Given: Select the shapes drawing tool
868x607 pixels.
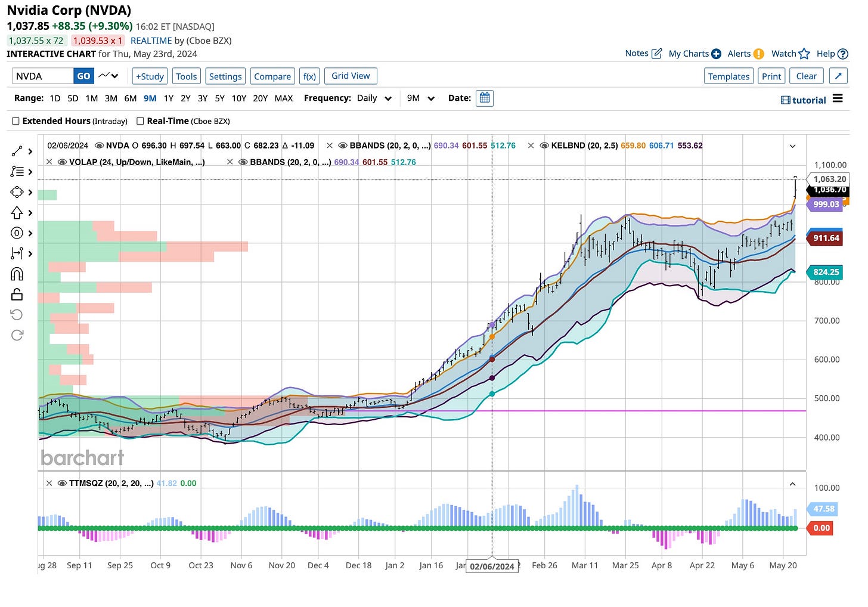Looking at the screenshot, I should 17,192.
